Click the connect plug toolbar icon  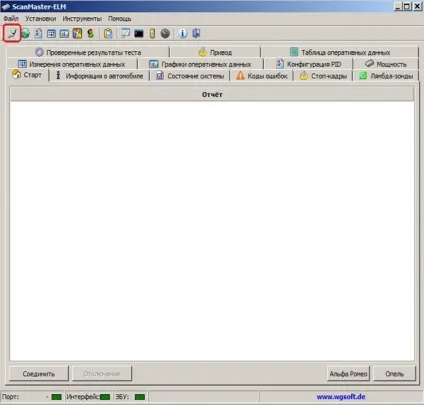(12, 33)
